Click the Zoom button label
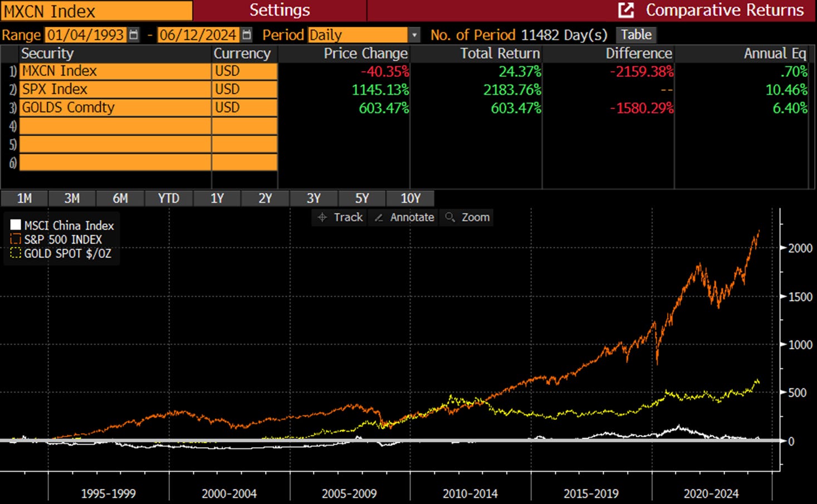 [476, 217]
